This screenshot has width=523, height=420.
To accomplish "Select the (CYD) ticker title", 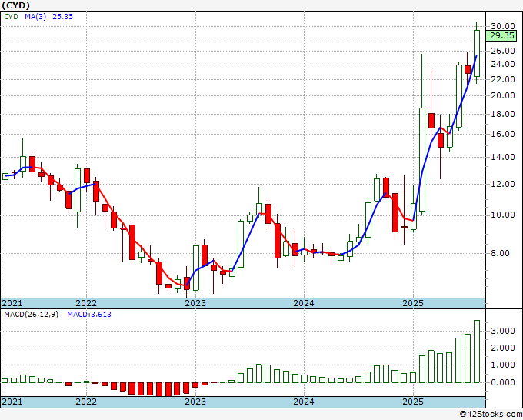I will pos(15,5).
